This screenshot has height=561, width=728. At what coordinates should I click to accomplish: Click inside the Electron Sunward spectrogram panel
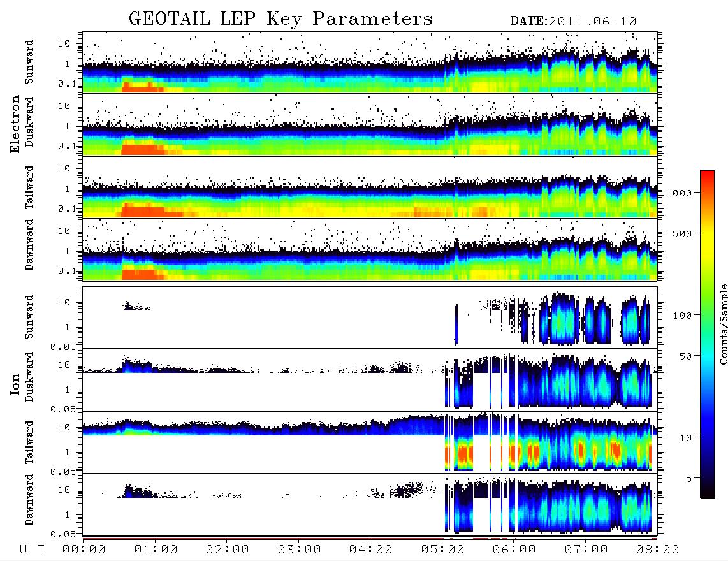click(370, 62)
